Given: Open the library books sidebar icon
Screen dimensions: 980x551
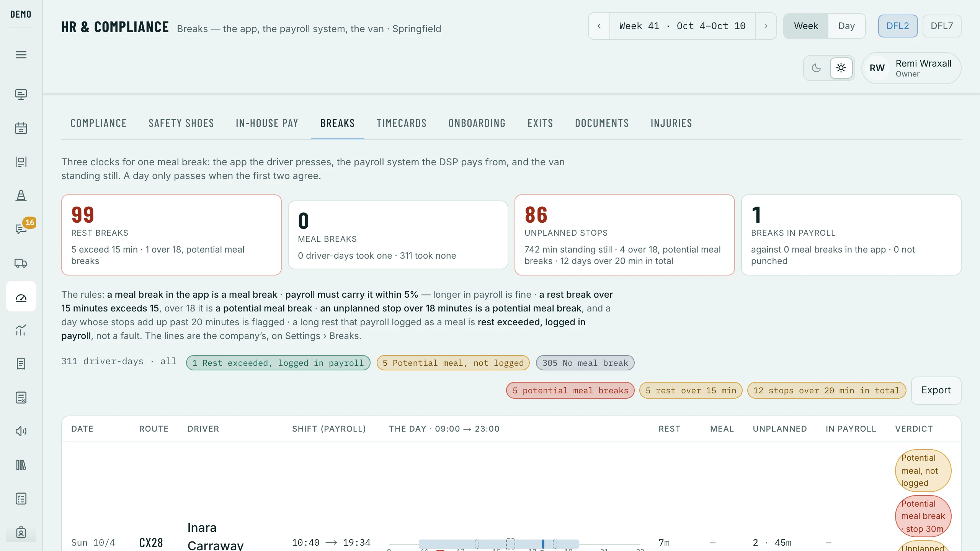Looking at the screenshot, I should pos(21,465).
